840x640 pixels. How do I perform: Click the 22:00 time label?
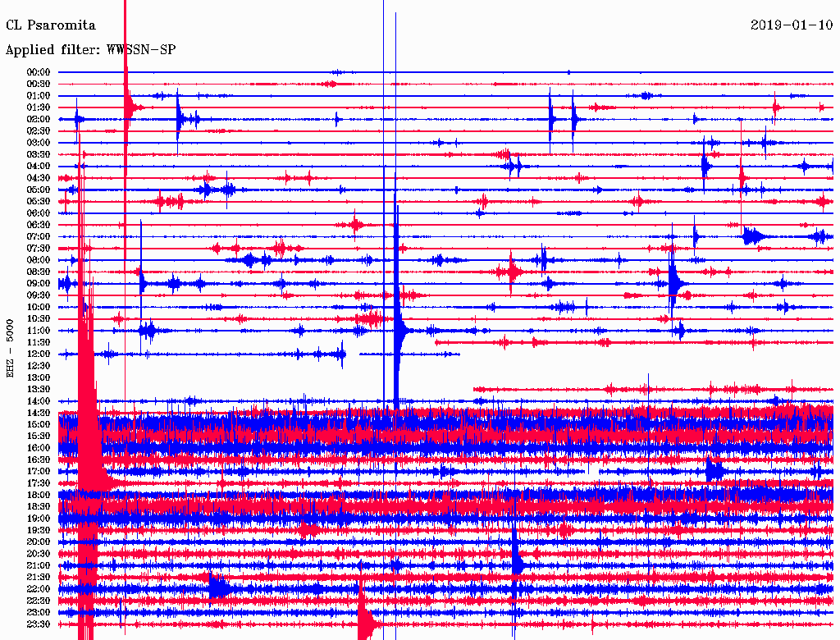coord(39,589)
